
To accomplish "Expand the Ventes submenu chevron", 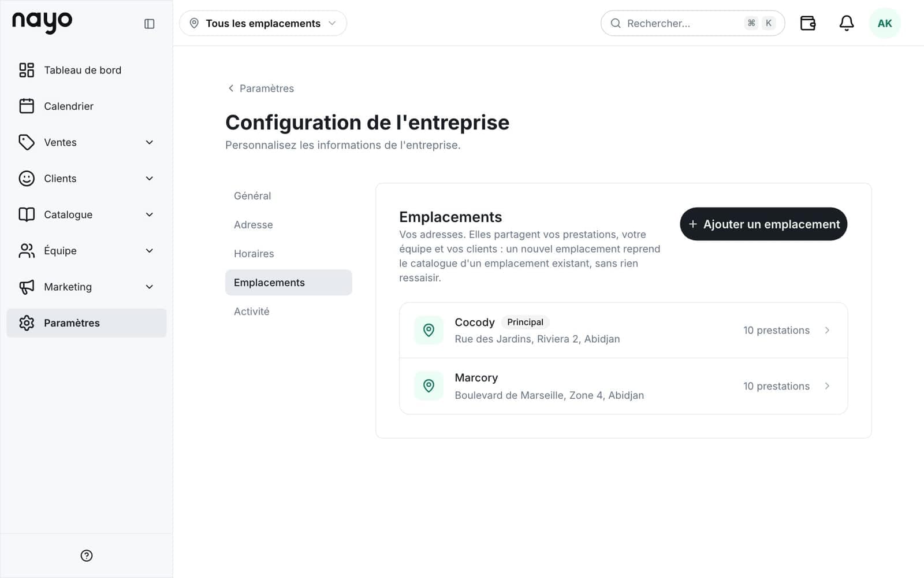I will [x=149, y=142].
